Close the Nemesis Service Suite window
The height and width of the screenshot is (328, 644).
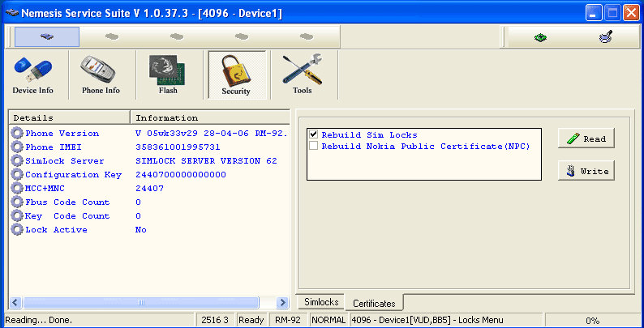click(x=630, y=13)
